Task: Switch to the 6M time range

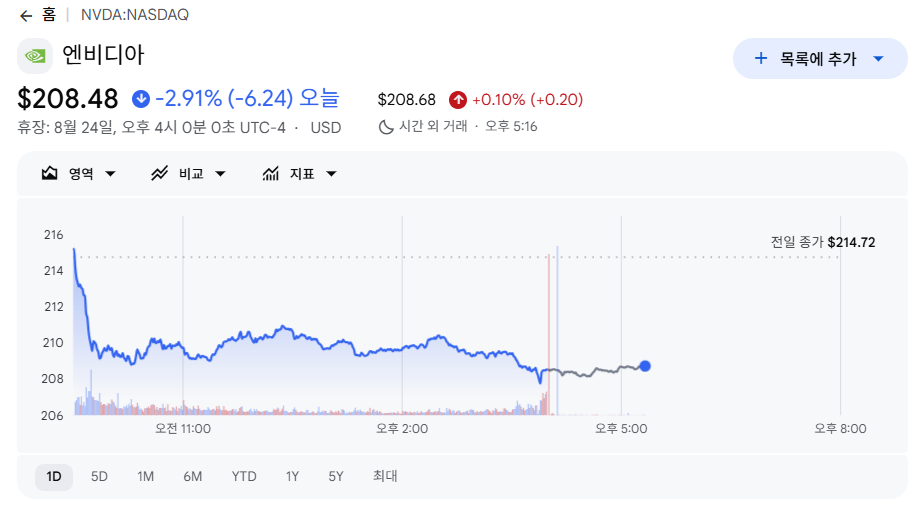Action: point(193,476)
